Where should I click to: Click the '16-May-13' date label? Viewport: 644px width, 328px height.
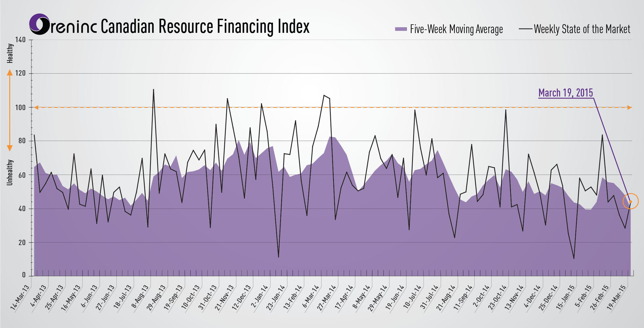[x=71, y=298]
